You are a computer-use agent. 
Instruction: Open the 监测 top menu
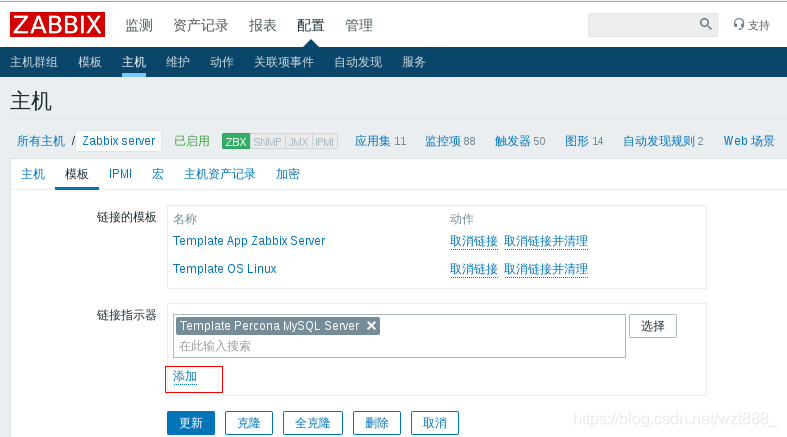click(139, 25)
